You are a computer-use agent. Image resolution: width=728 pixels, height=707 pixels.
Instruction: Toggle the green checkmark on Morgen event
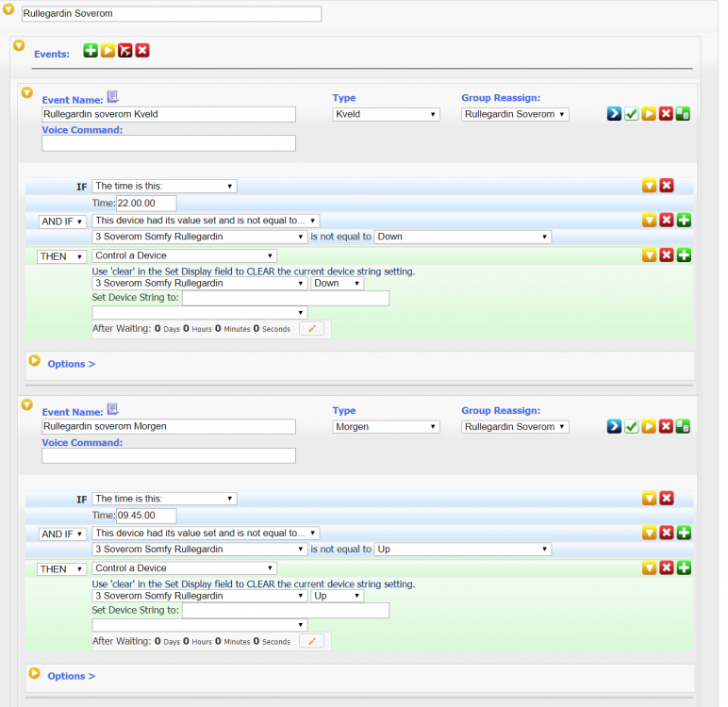tap(632, 427)
